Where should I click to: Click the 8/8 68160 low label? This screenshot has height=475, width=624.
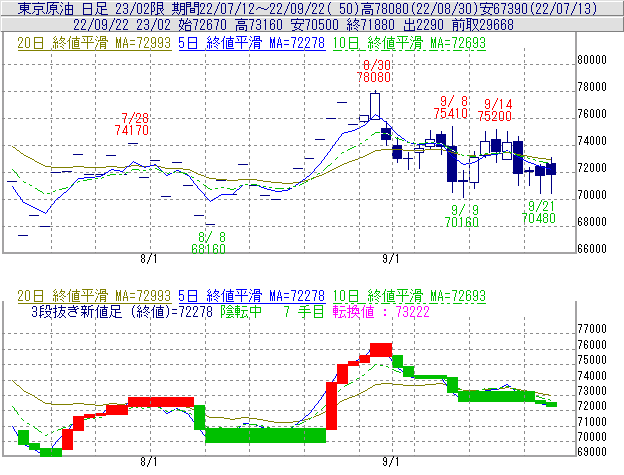coord(209,243)
